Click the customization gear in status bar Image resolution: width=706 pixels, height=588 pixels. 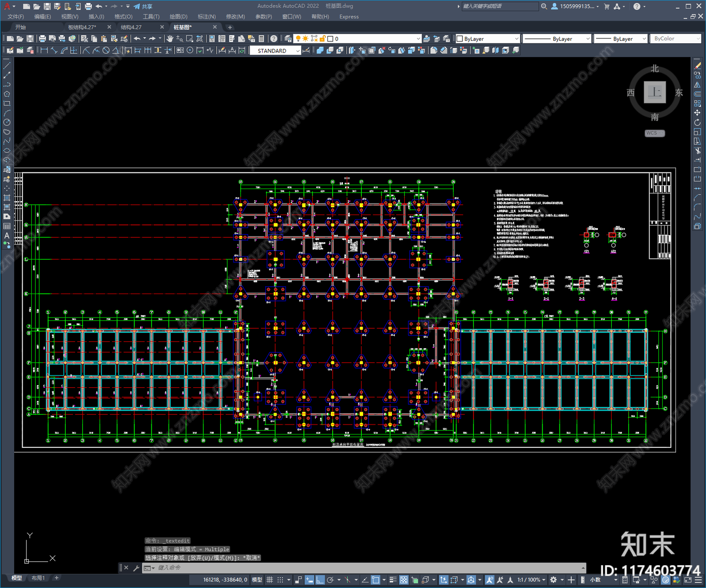[x=553, y=580]
